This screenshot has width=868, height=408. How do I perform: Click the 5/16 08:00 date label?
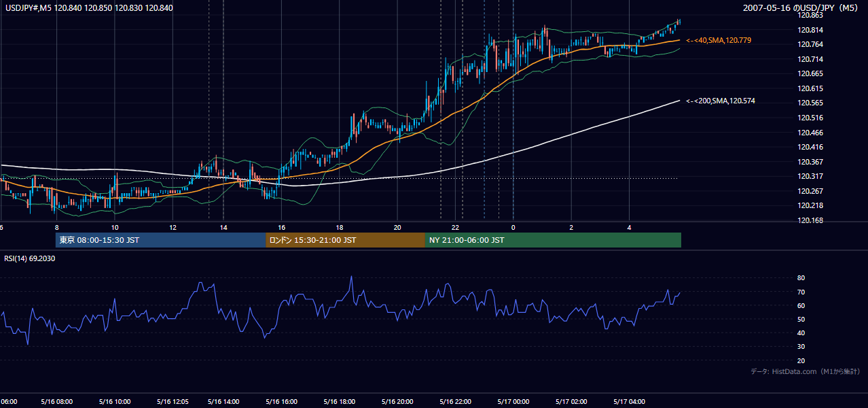[x=56, y=402]
